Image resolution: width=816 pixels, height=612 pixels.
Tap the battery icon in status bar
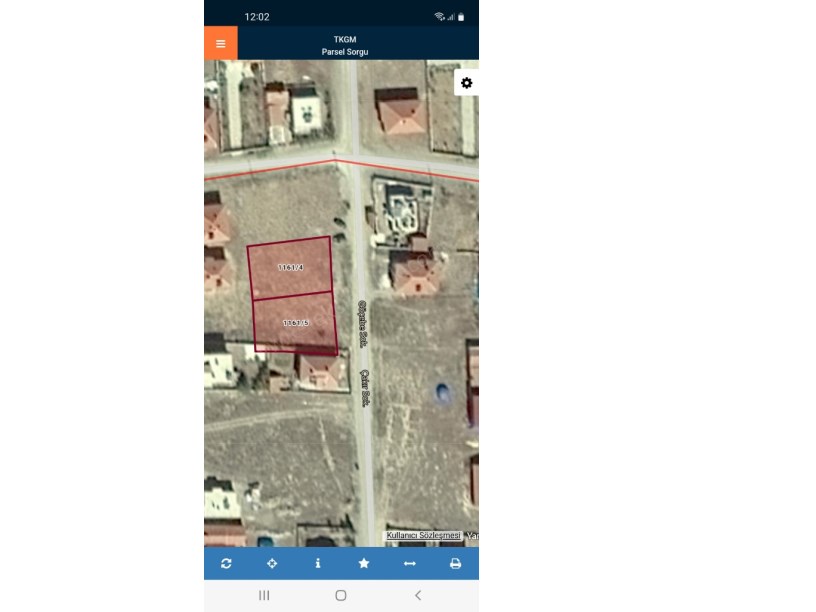coord(461,17)
